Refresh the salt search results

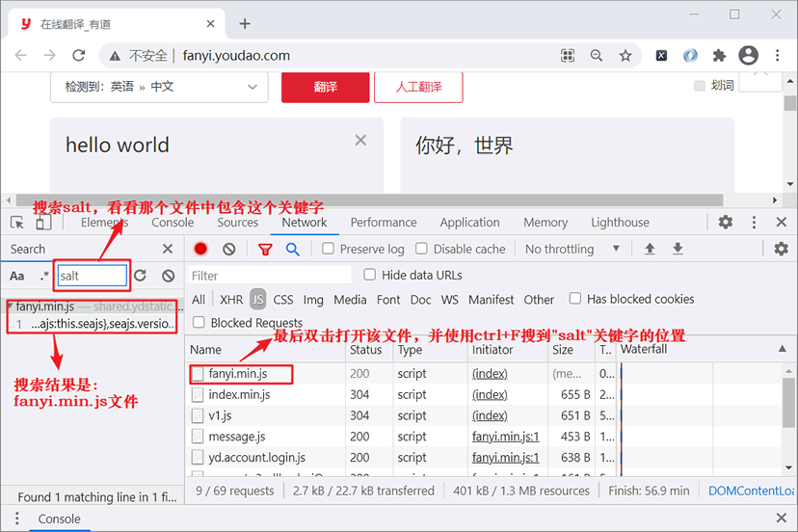(x=141, y=276)
